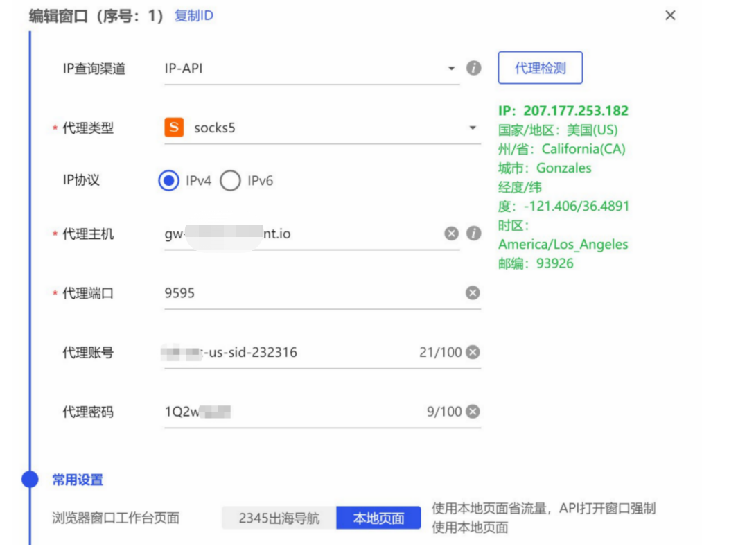Click the detected IP 207.177.253.182 text

point(576,111)
